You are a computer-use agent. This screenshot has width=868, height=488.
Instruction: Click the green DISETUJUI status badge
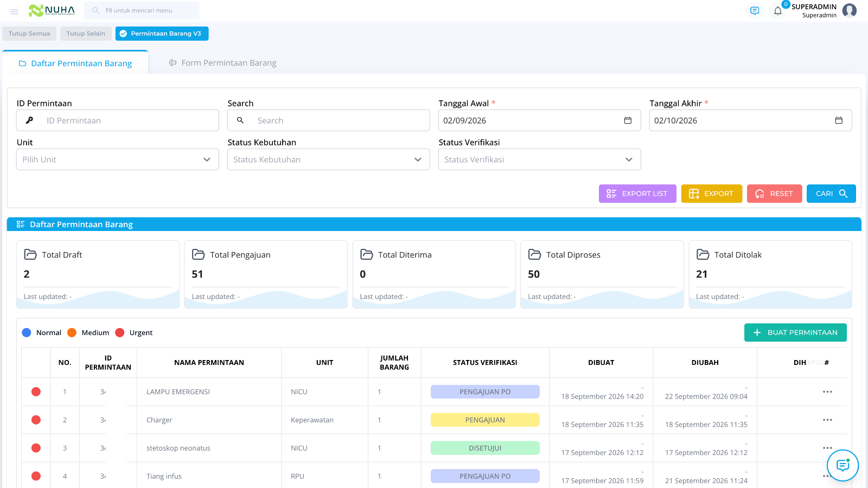tap(485, 448)
